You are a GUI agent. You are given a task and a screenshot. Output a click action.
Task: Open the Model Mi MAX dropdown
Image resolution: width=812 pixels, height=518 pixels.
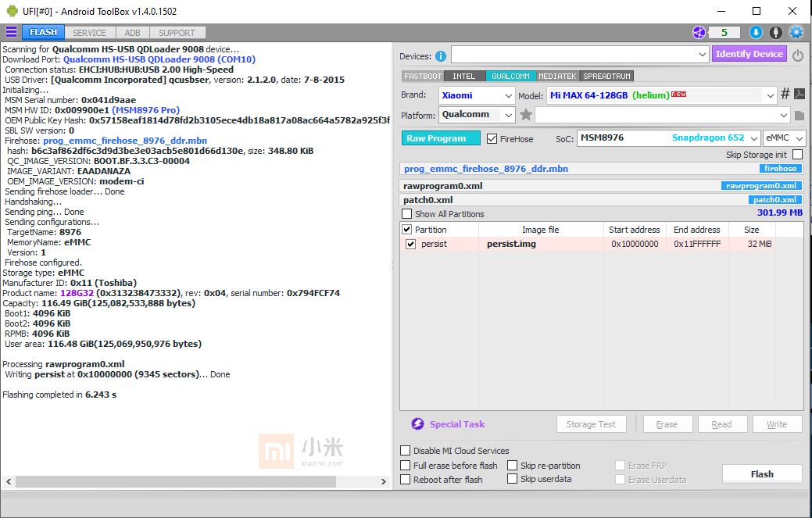(770, 95)
